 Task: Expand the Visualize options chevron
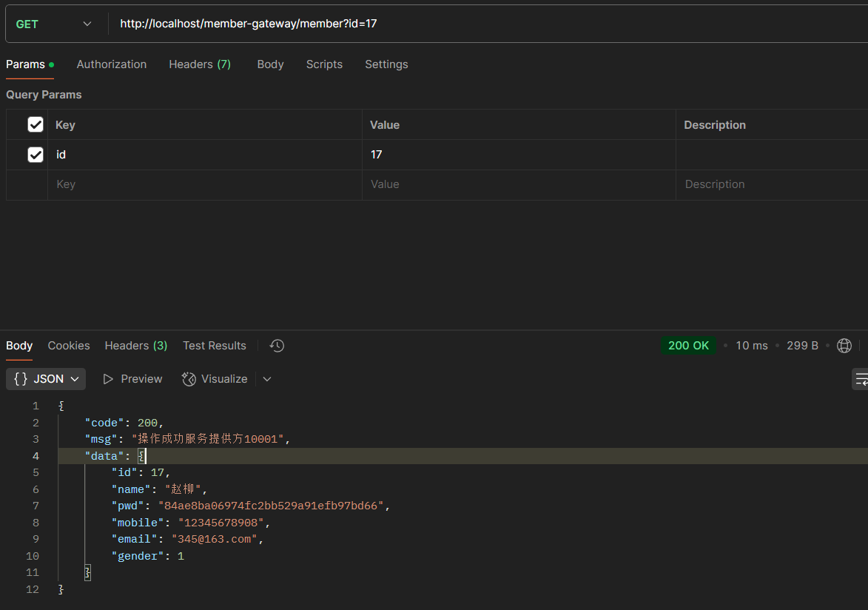click(x=267, y=379)
